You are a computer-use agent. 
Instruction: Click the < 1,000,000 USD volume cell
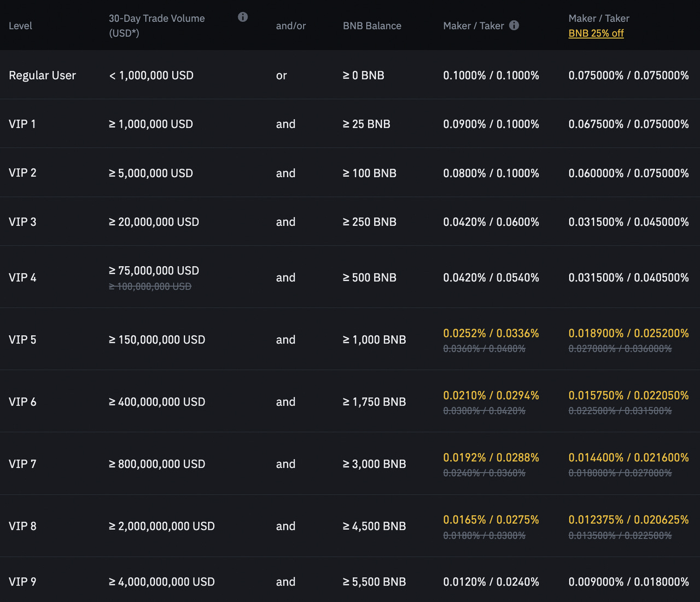coord(151,75)
